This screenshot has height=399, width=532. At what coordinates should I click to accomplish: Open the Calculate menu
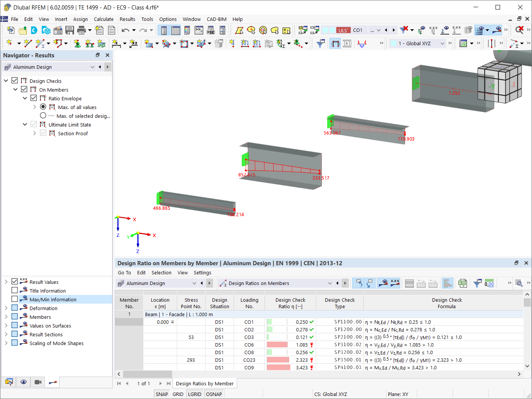[104, 19]
